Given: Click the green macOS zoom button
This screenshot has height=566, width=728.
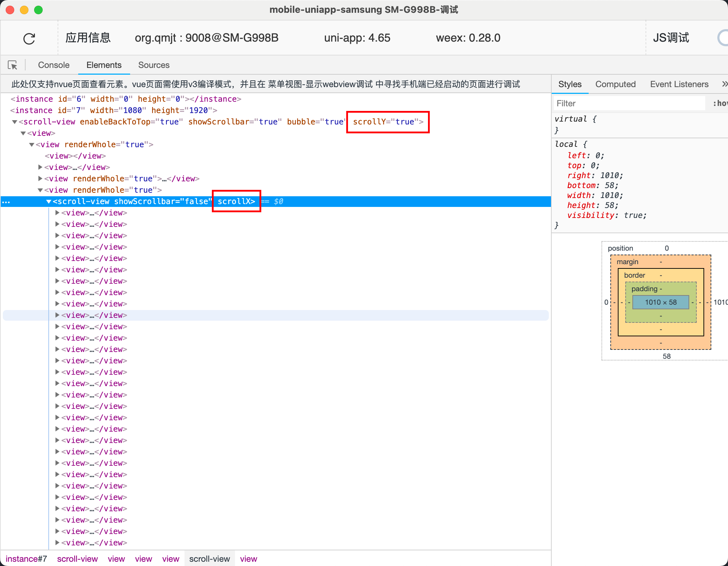Looking at the screenshot, I should [38, 10].
